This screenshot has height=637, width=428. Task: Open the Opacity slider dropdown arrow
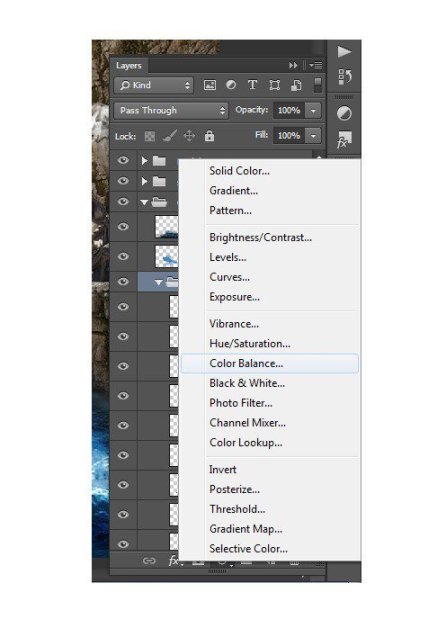click(313, 110)
